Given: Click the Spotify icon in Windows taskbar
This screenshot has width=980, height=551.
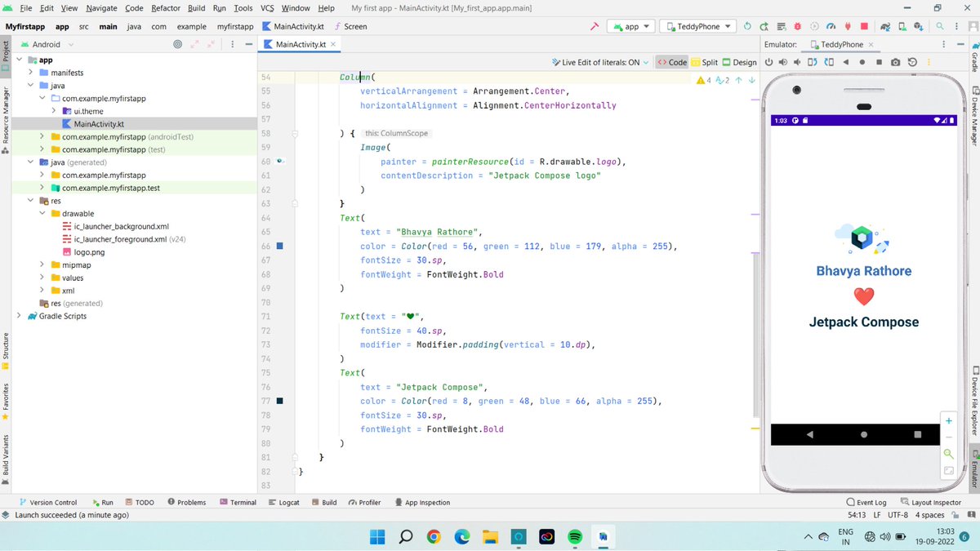Looking at the screenshot, I should tap(574, 536).
